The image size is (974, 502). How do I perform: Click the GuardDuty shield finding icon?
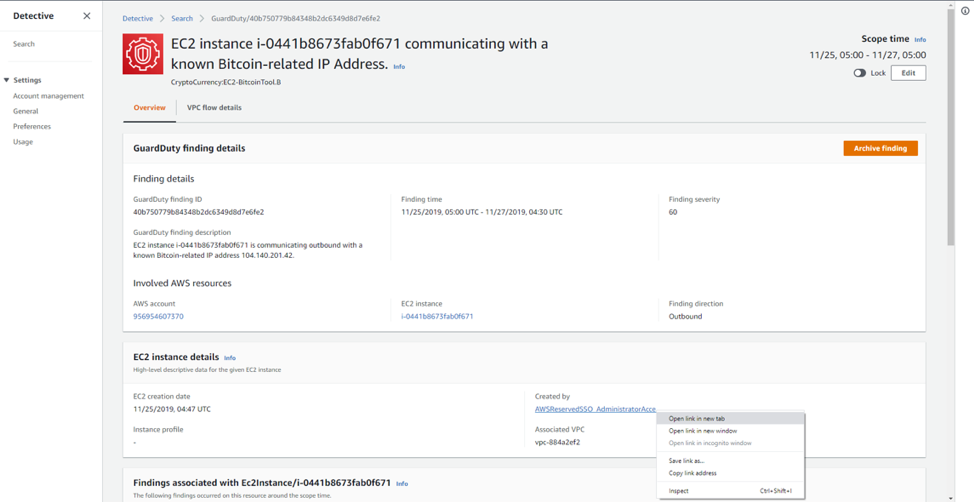point(143,55)
